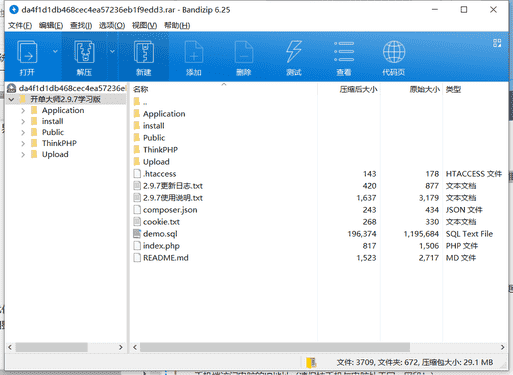Viewport: 513px width, 375px height.
Task: Click the right arrow of the file list scrollbar
Action: tap(503, 347)
